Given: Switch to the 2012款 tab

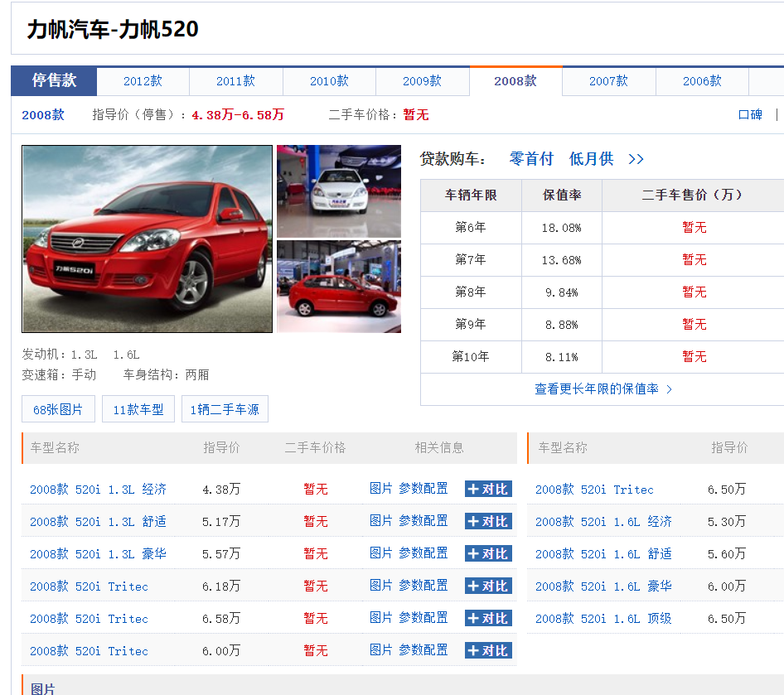Looking at the screenshot, I should click(x=143, y=81).
